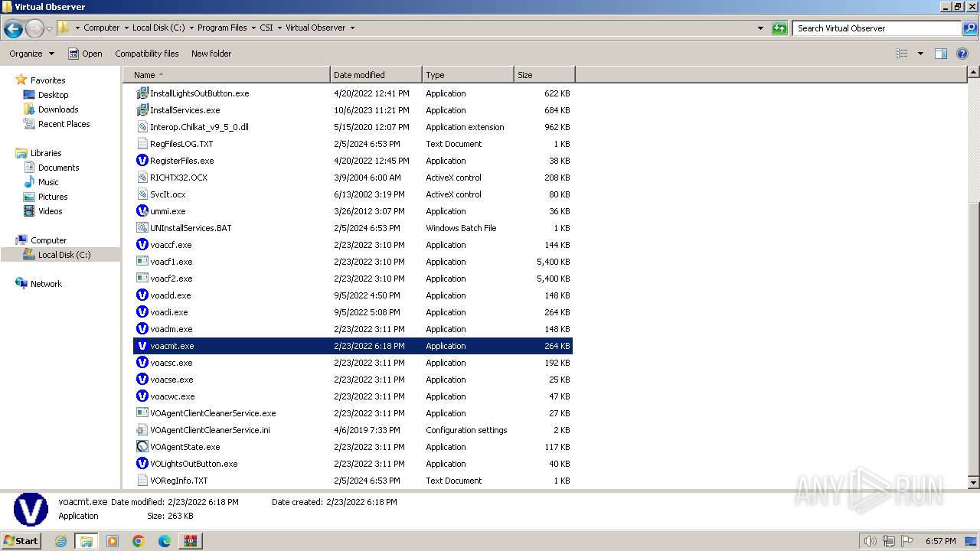Click the Search Virtual Observer field

click(877, 28)
